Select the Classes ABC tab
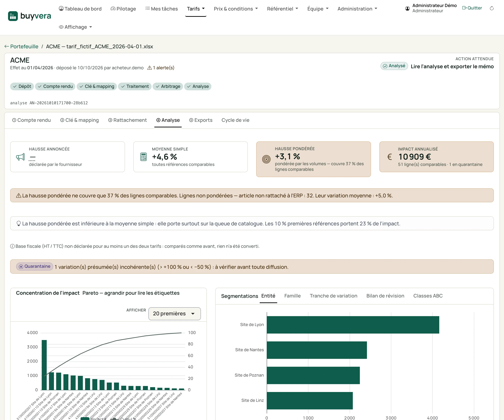 (x=428, y=296)
